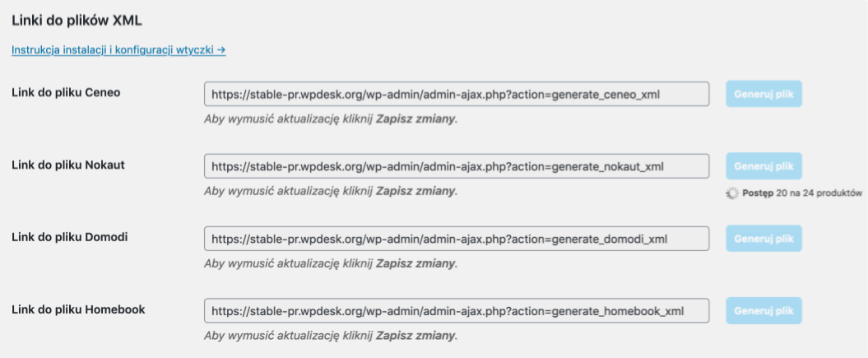The width and height of the screenshot is (868, 358).
Task: Focus the Domodi XML link field
Action: pos(457,239)
